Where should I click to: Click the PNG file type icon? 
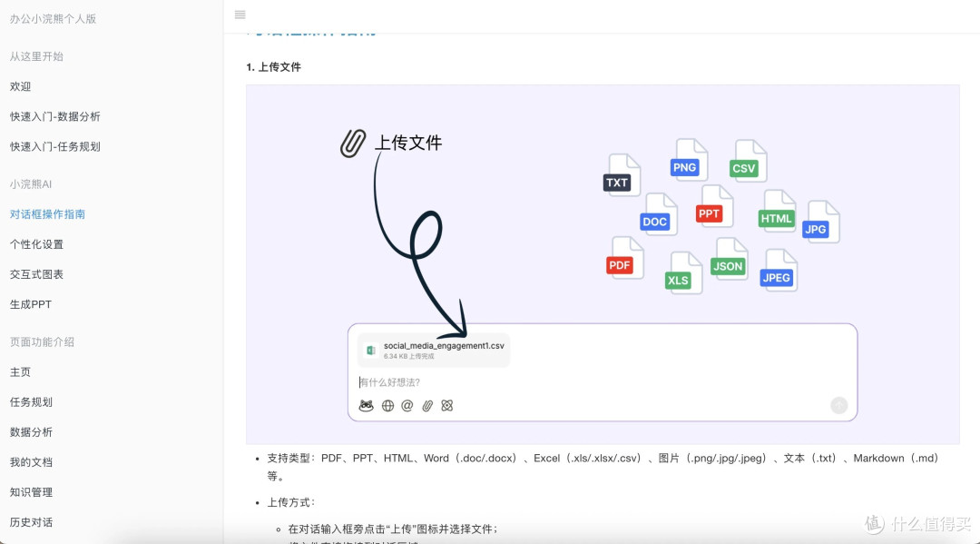point(688,160)
